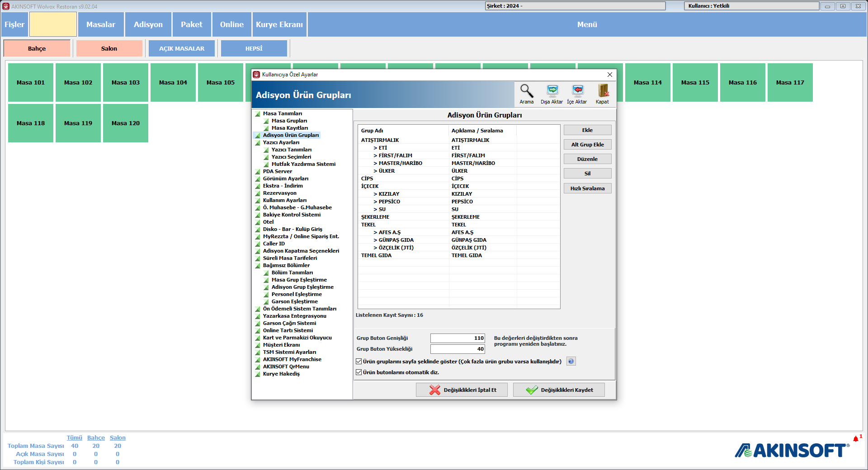This screenshot has height=470, width=868.
Task: Click the Sil button
Action: (588, 174)
